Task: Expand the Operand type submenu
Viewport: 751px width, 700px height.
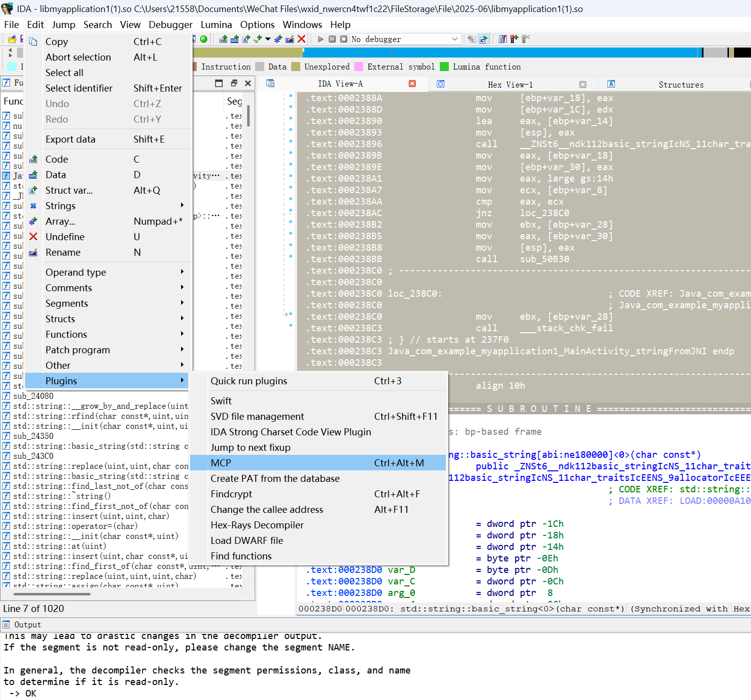Action: 182,272
